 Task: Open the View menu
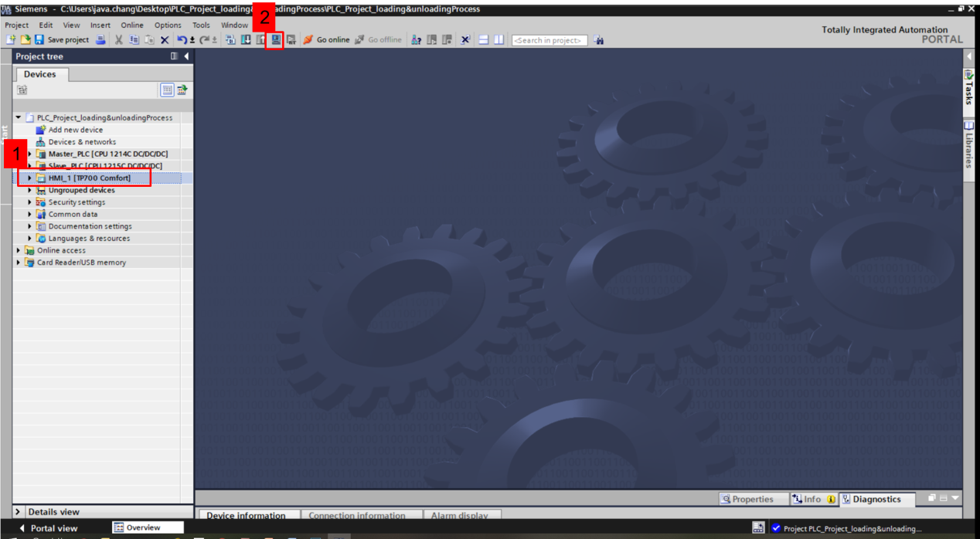71,25
